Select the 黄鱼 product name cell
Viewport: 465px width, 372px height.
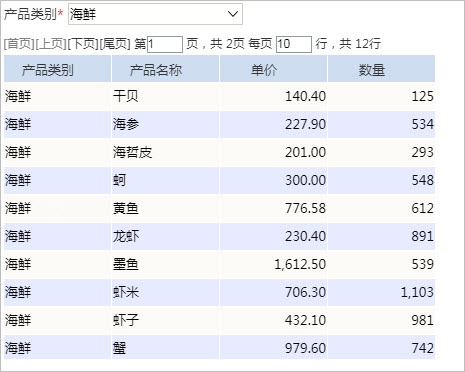[165, 208]
